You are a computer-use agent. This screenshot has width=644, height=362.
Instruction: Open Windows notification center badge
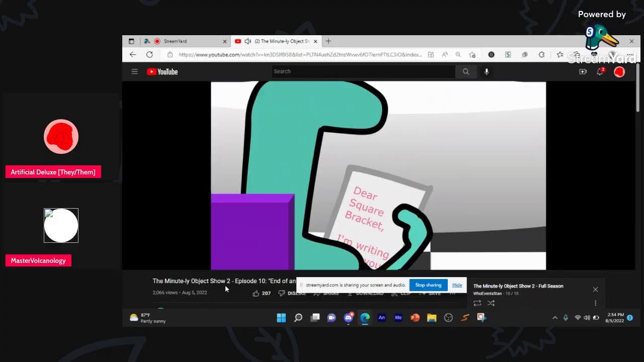pos(630,318)
